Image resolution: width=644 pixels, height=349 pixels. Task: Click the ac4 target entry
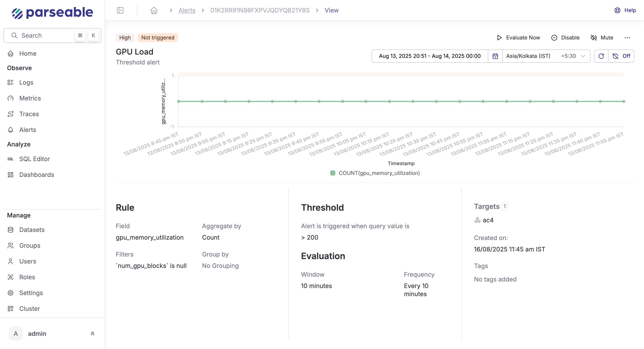[x=488, y=220]
